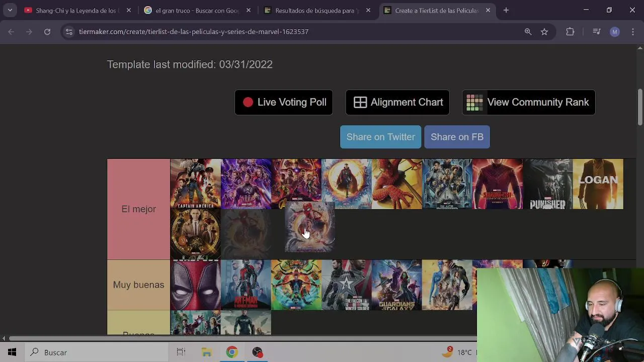Share the tier list on FB
644x362 pixels.
click(457, 137)
